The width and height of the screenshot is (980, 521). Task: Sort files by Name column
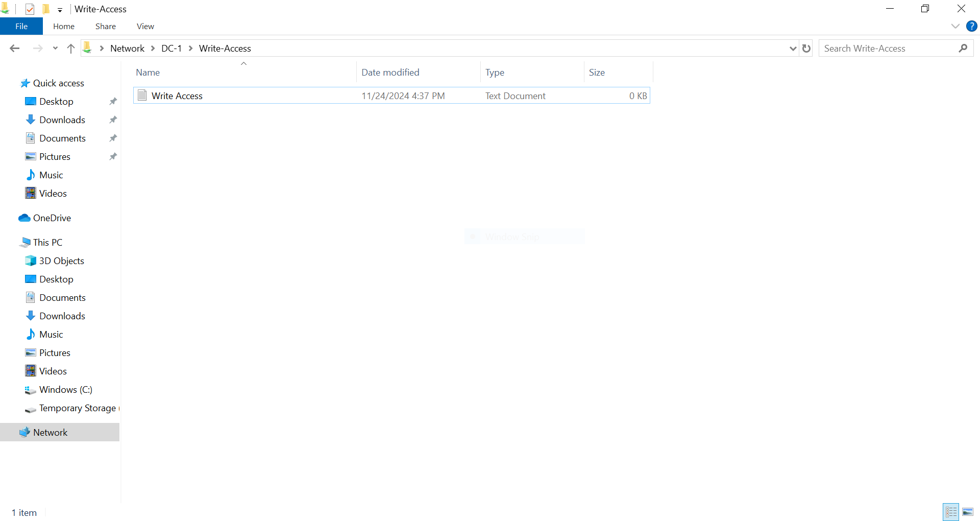click(x=244, y=73)
